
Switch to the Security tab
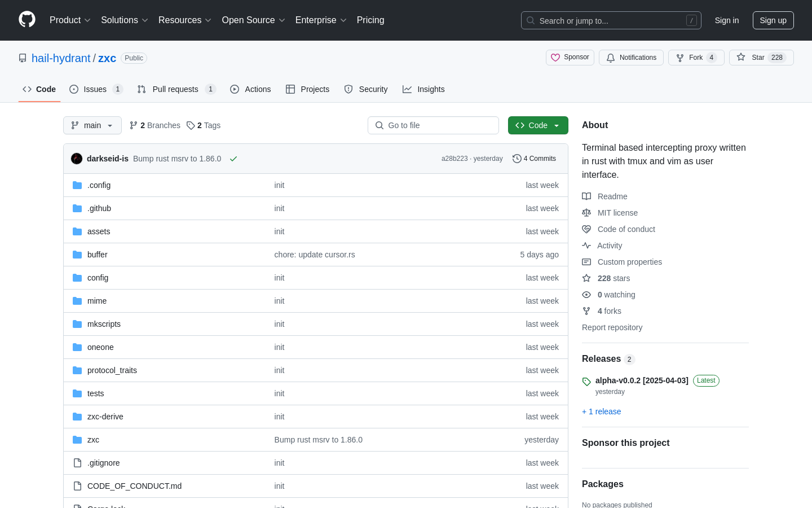click(366, 89)
